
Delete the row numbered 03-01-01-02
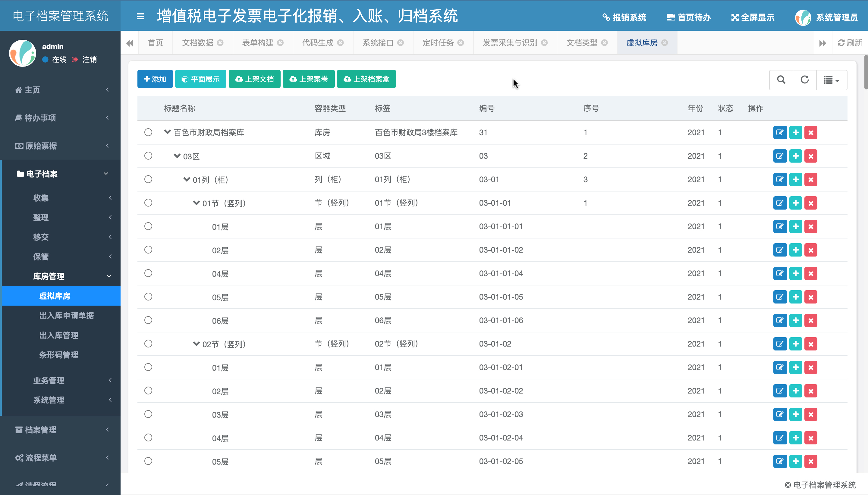point(811,250)
